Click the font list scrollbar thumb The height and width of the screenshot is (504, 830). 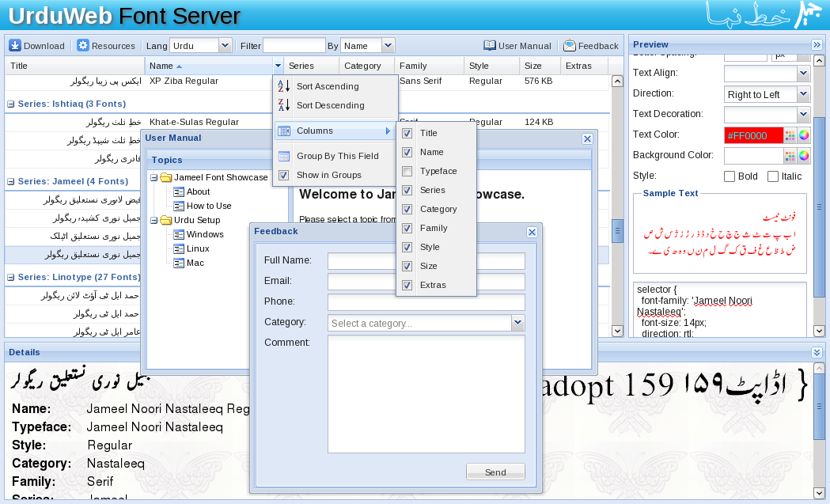tap(617, 231)
